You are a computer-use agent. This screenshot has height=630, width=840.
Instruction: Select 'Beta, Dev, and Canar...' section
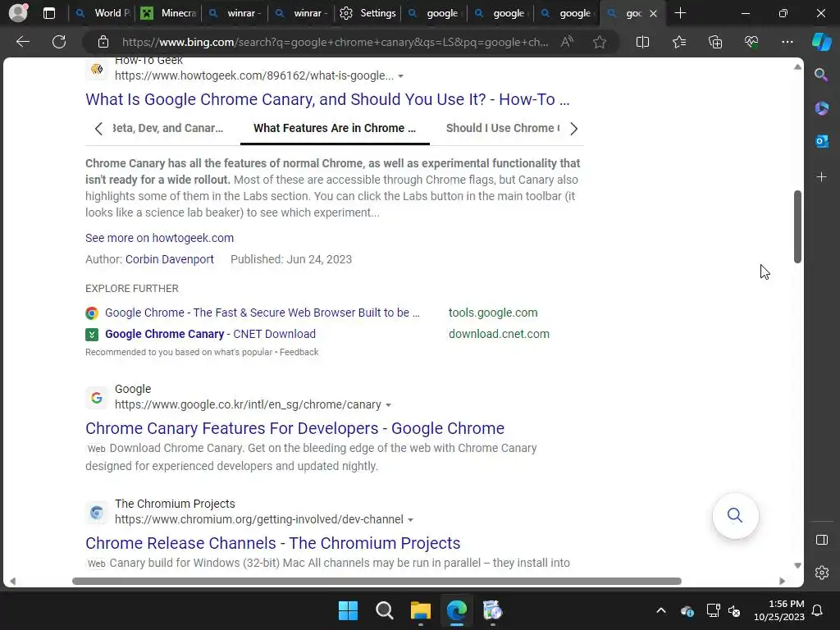(x=167, y=128)
